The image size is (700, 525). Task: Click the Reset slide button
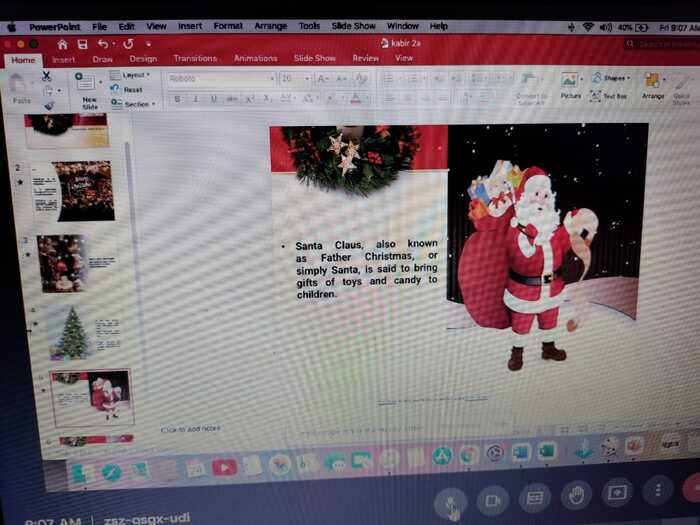(x=127, y=89)
